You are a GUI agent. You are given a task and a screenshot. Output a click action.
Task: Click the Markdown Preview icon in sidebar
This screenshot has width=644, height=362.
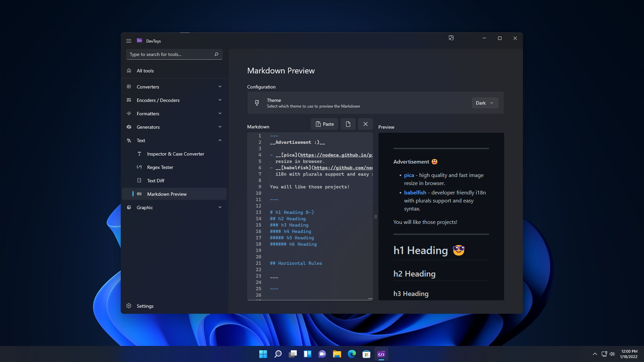139,194
